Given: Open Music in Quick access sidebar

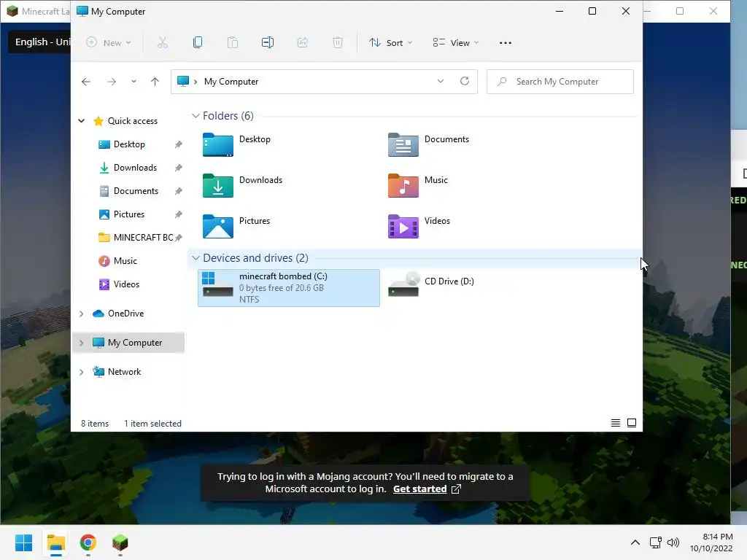Looking at the screenshot, I should tap(125, 261).
